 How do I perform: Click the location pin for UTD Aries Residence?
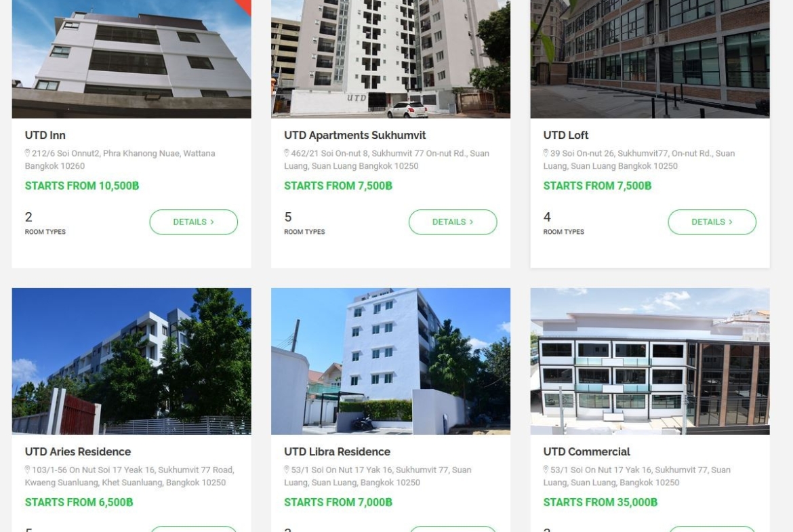pos(27,469)
